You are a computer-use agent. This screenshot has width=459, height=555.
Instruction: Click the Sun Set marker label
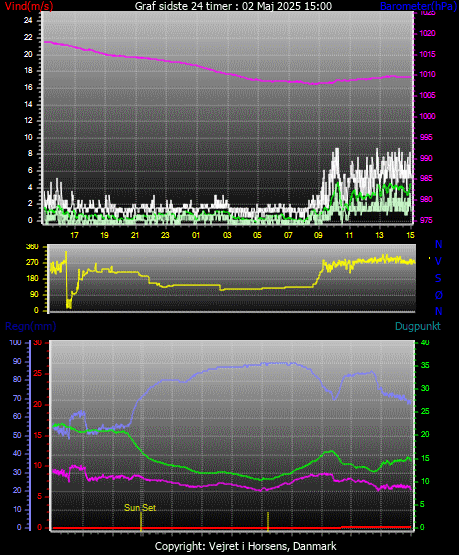(140, 508)
